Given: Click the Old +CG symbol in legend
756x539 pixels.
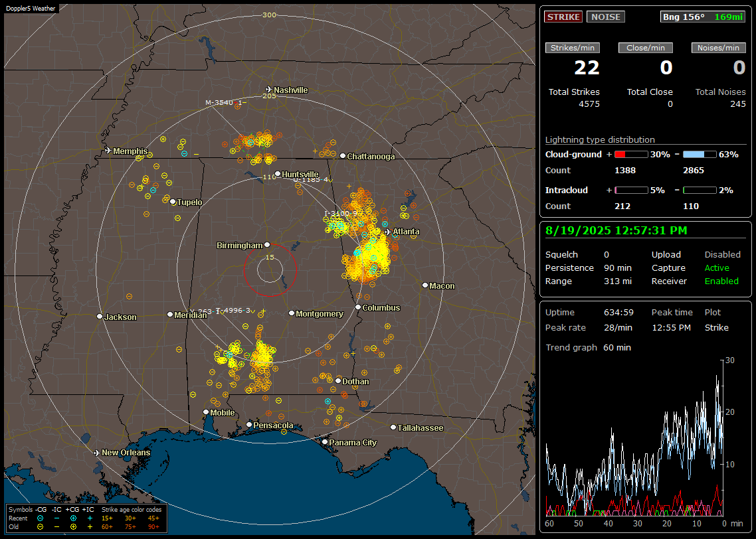Looking at the screenshot, I should click(x=73, y=527).
